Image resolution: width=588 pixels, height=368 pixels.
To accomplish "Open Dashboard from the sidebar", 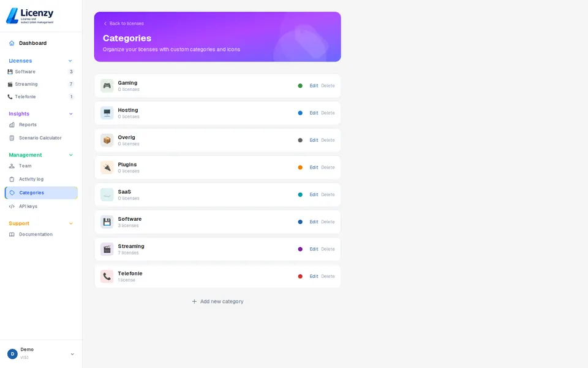I will coord(41,43).
